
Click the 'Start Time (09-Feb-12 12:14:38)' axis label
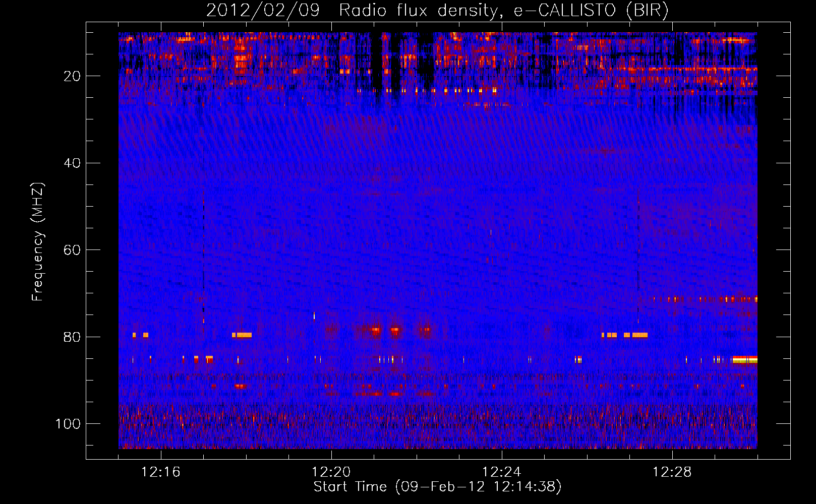pyautogui.click(x=437, y=487)
